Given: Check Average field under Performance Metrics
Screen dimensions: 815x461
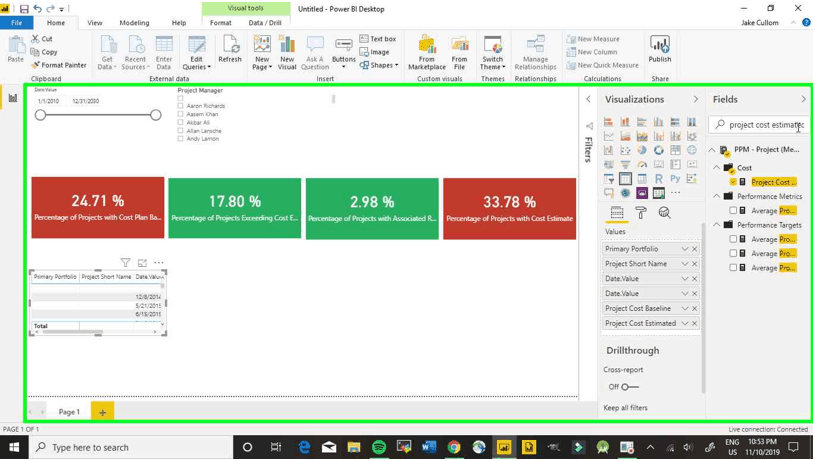Looking at the screenshot, I should click(733, 210).
